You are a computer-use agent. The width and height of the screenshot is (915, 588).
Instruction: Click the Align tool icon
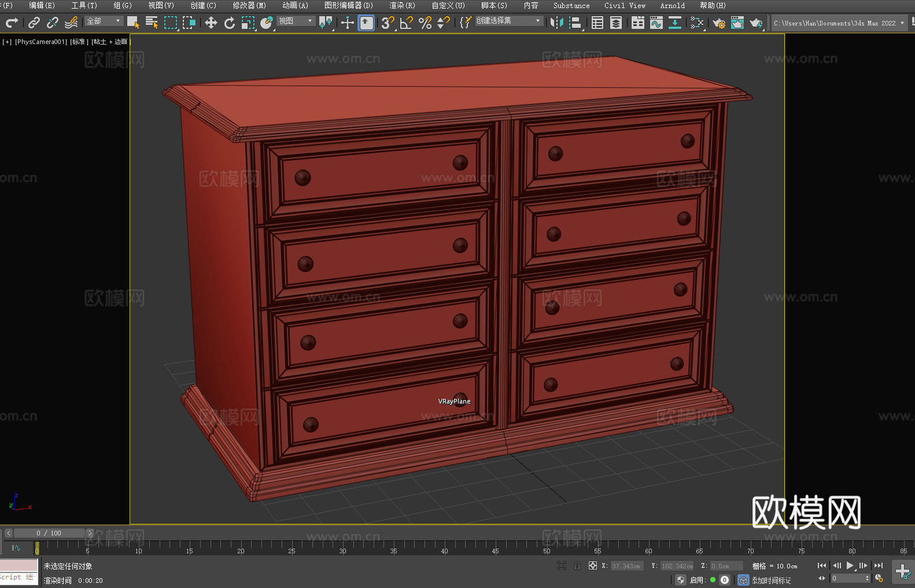pyautogui.click(x=575, y=23)
